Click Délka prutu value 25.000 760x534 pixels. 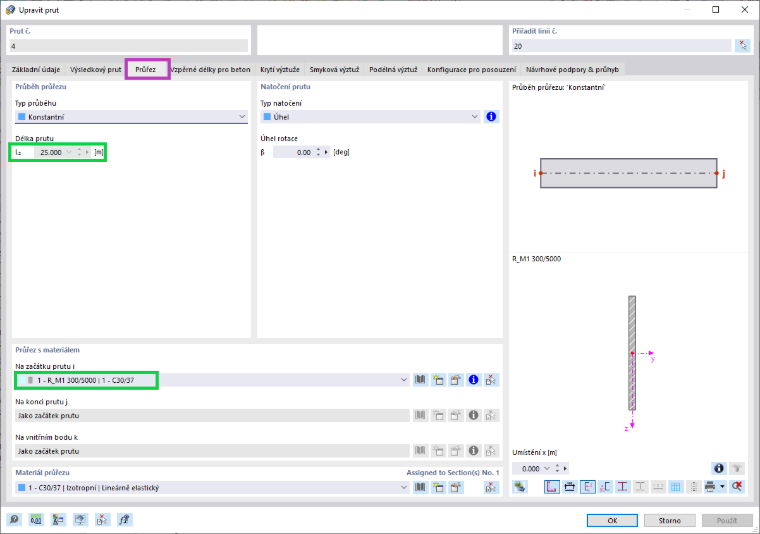[48, 152]
